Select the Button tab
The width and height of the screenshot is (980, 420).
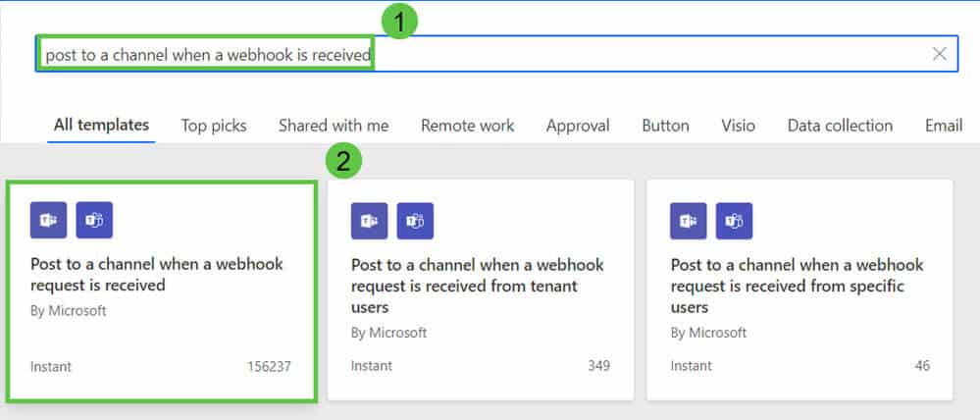tap(666, 126)
